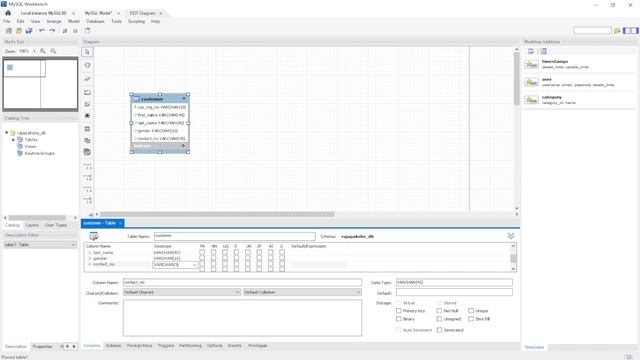Click the diagram horizontal scrollbar
The width and height of the screenshot is (640, 360).
217,214
